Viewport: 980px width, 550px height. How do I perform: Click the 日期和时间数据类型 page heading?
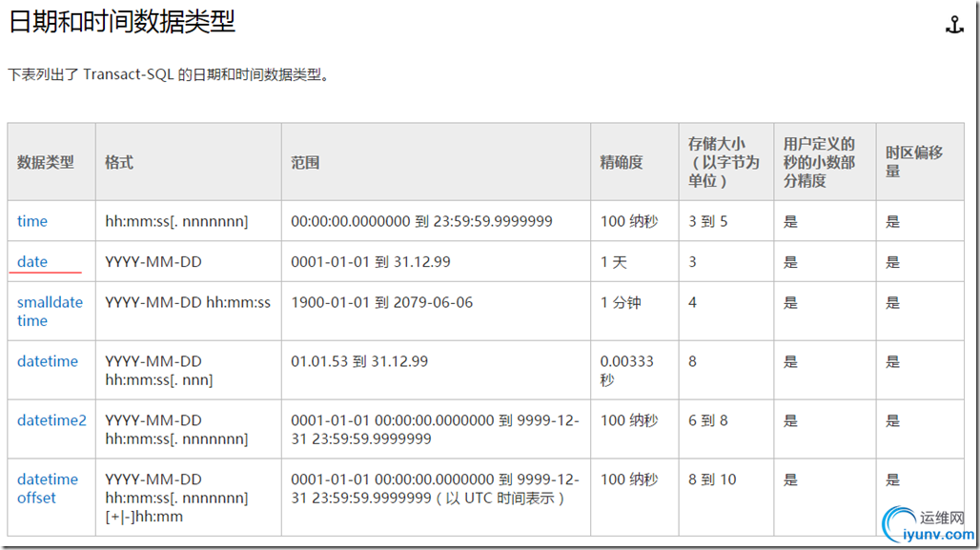[x=122, y=23]
